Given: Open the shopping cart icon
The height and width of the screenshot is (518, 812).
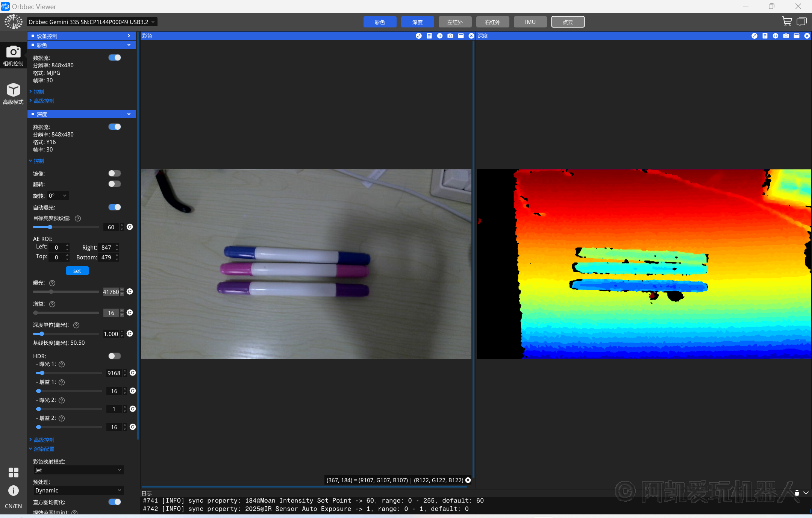Looking at the screenshot, I should (786, 21).
